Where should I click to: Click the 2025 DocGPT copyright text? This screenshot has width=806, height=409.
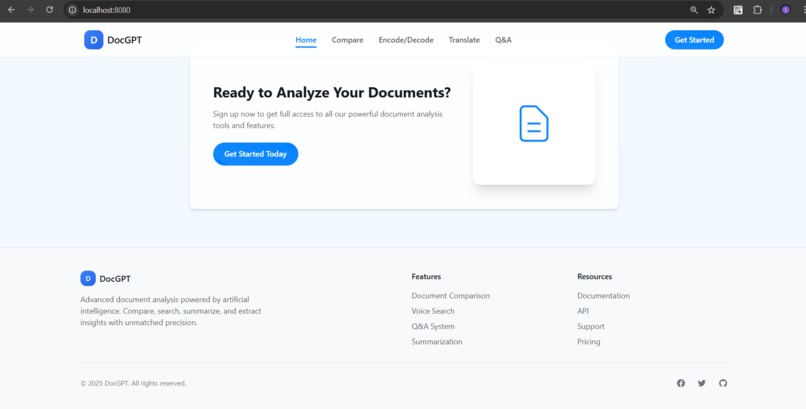coord(133,383)
